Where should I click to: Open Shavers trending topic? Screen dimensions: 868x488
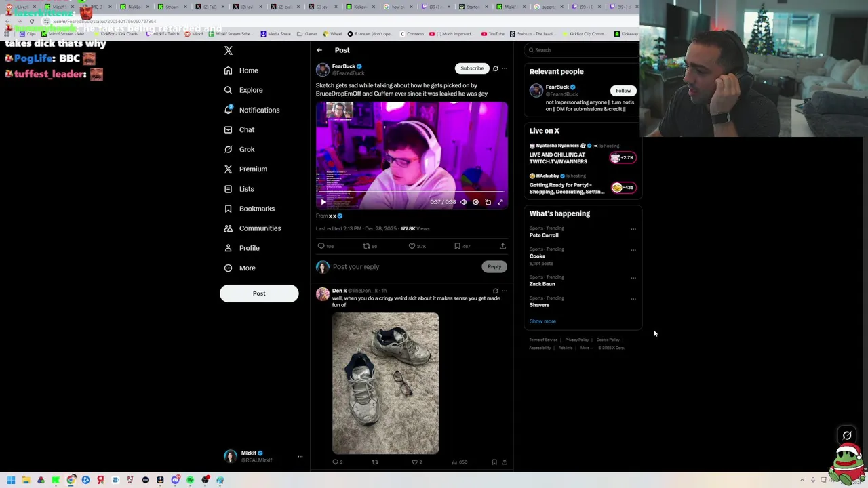click(x=539, y=305)
